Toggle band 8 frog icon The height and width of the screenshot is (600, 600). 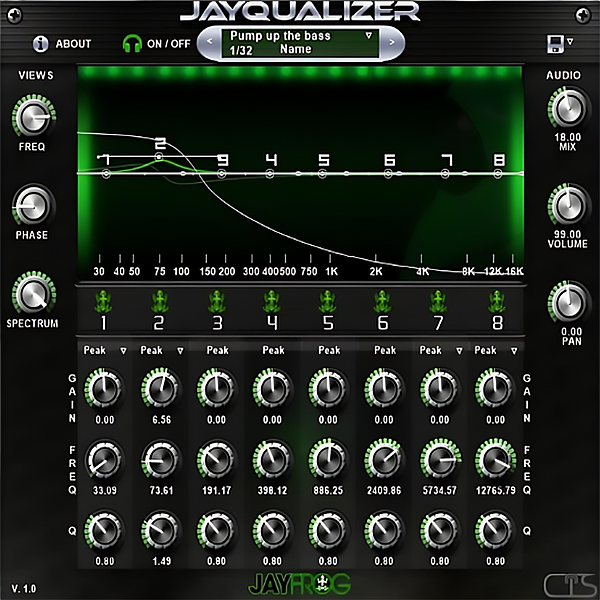point(497,302)
